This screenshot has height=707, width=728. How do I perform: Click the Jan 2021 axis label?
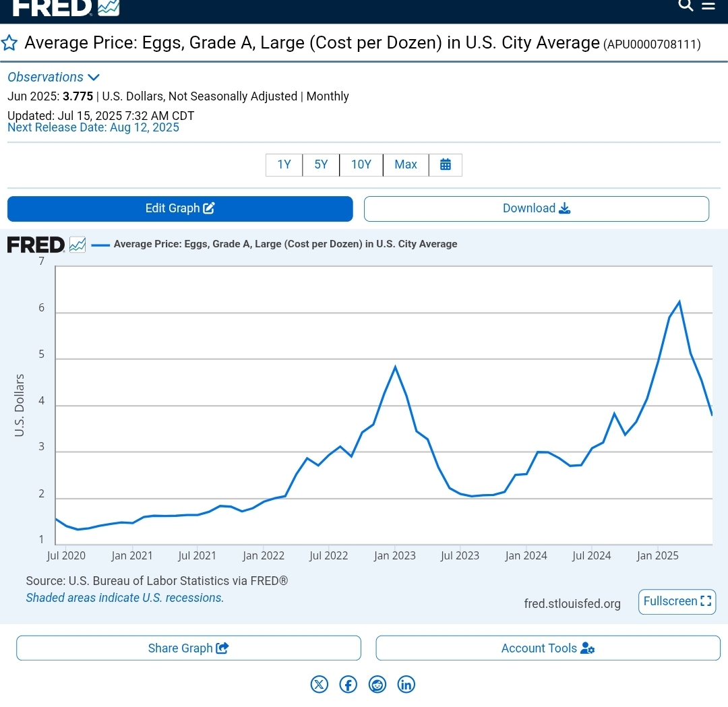[x=132, y=555]
